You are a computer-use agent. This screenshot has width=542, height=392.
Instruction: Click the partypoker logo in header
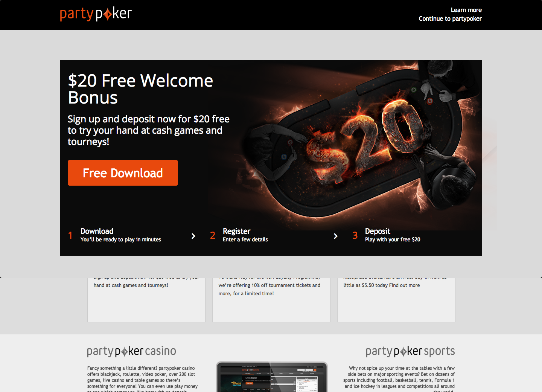click(96, 14)
